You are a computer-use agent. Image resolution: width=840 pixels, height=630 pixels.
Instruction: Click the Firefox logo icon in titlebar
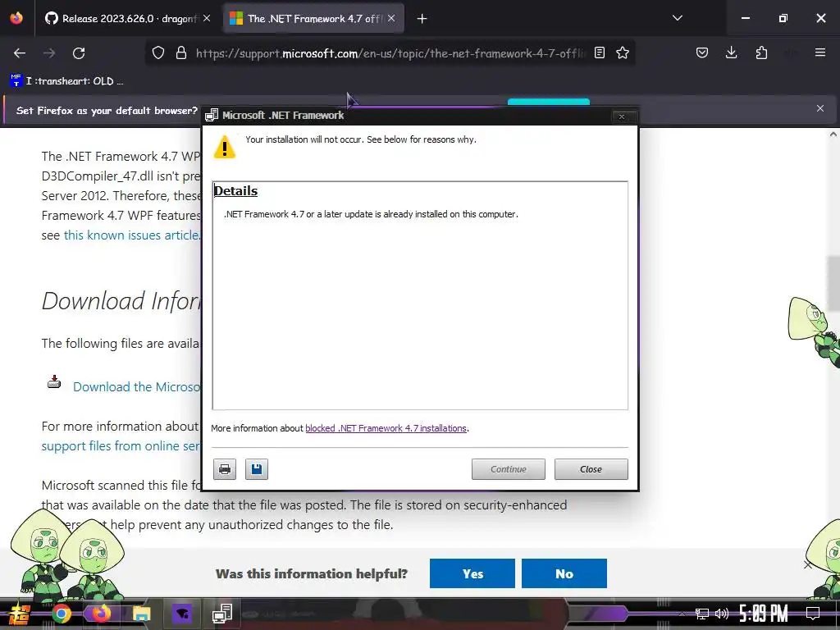pyautogui.click(x=16, y=18)
